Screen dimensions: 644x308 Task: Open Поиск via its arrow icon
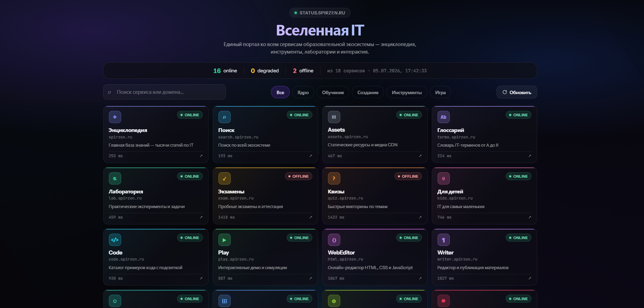[x=311, y=156]
